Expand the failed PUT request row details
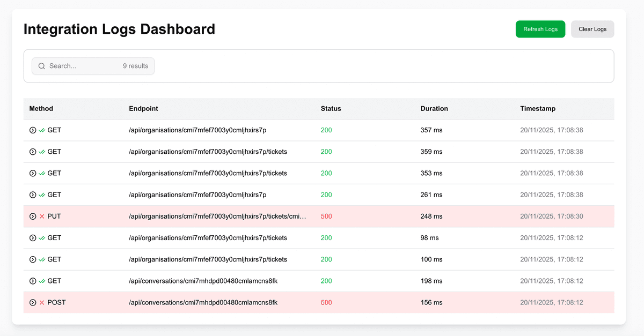The height and width of the screenshot is (336, 644). pyautogui.click(x=33, y=216)
